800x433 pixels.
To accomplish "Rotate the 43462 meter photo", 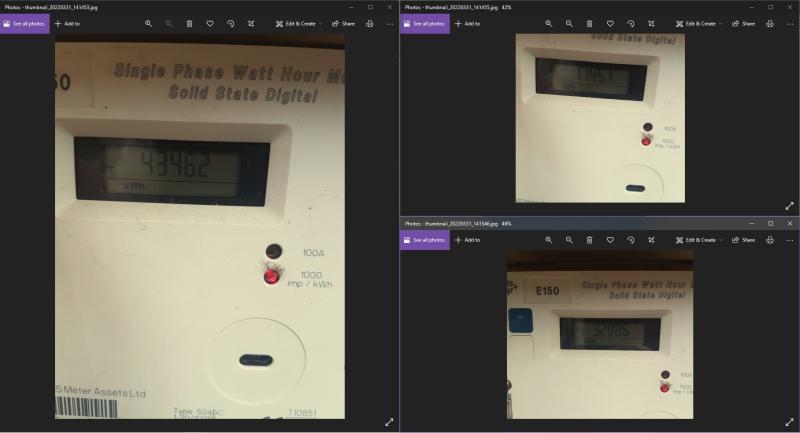I will click(x=231, y=24).
